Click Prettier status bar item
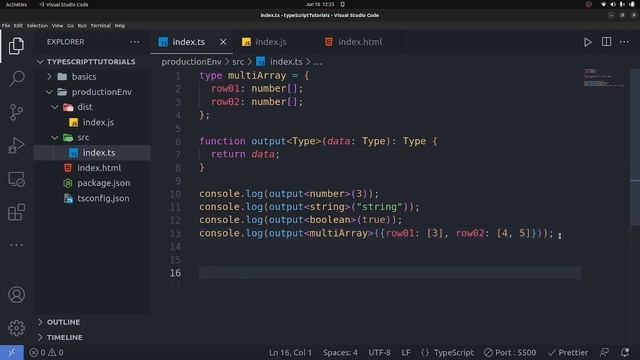This screenshot has height=360, width=640. pos(568,353)
